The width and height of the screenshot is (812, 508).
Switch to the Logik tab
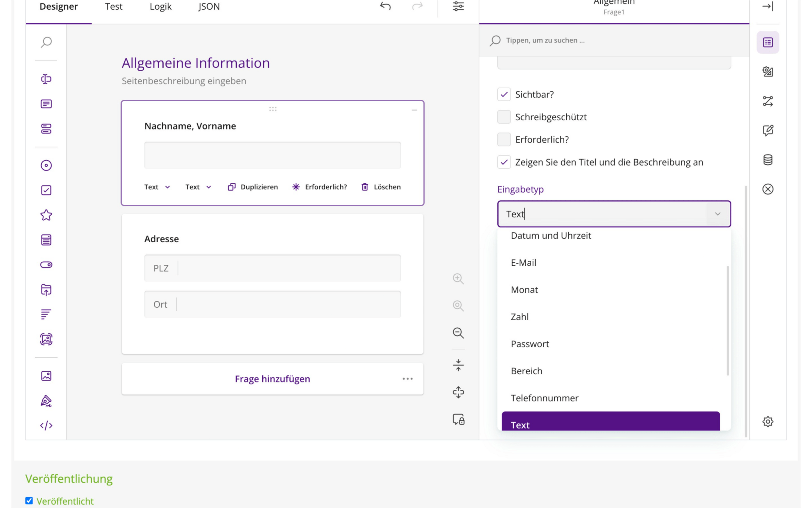point(160,7)
